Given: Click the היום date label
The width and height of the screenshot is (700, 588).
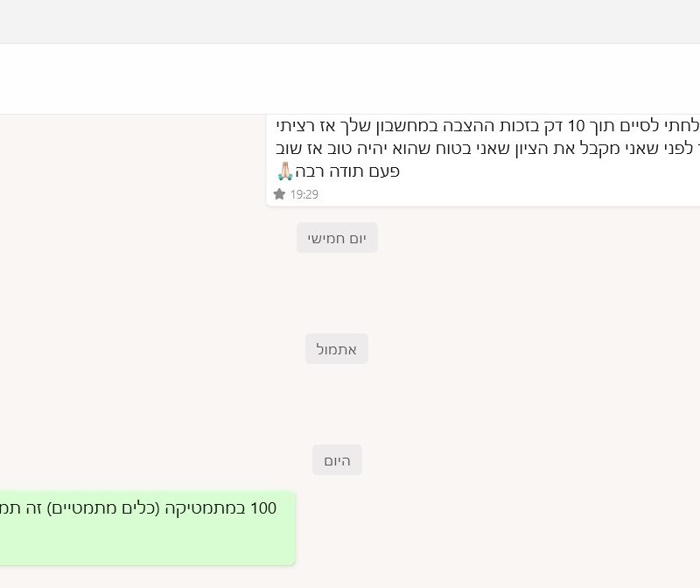Looking at the screenshot, I should (337, 460).
